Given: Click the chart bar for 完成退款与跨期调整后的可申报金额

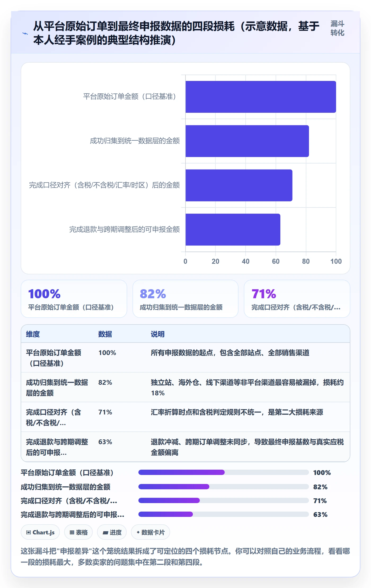Looking at the screenshot, I should (233, 230).
